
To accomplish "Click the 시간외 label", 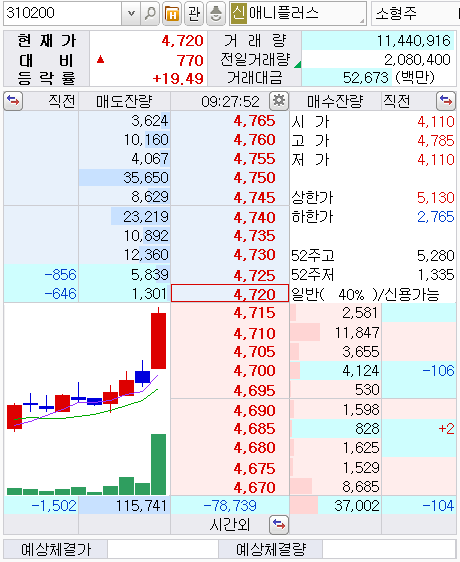I will click(x=229, y=525).
